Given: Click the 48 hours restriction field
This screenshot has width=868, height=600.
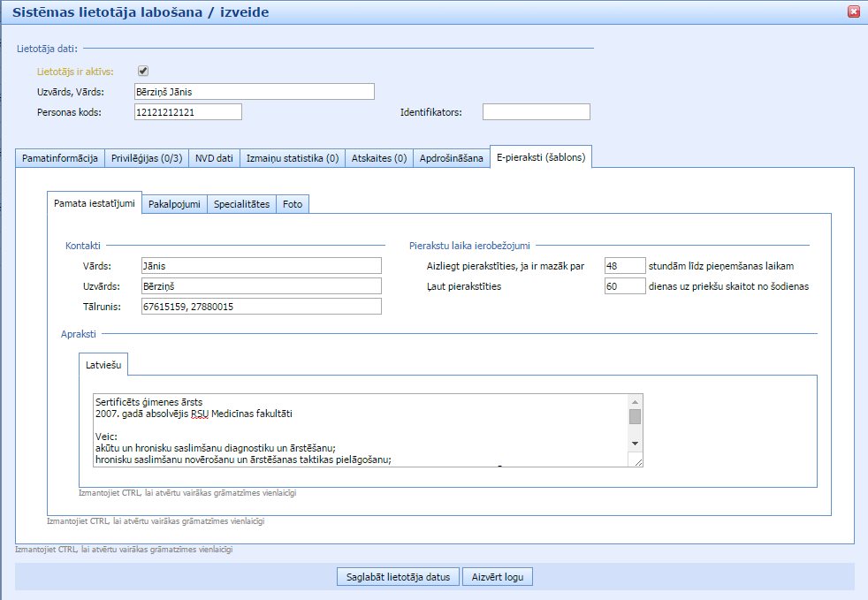Looking at the screenshot, I should coord(624,266).
